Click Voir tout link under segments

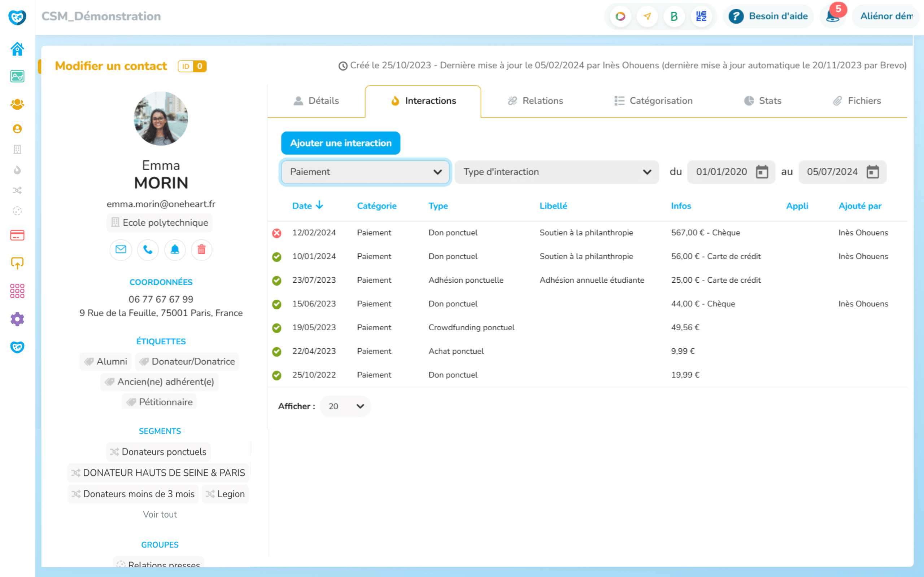point(160,514)
